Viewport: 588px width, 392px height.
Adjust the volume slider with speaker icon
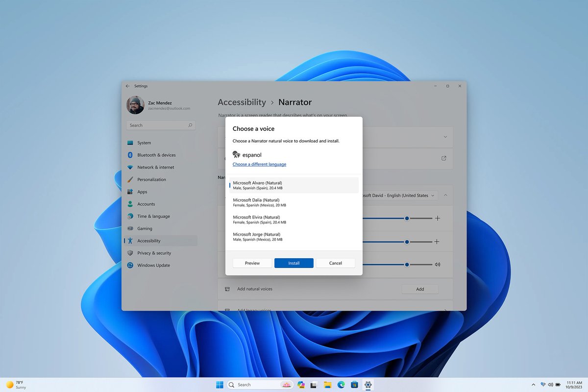point(407,264)
